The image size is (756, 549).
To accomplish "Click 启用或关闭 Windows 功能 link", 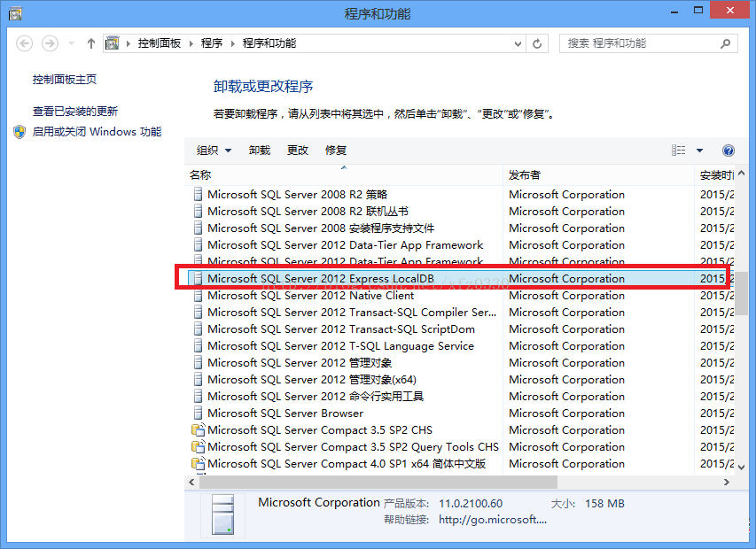I will point(97,132).
